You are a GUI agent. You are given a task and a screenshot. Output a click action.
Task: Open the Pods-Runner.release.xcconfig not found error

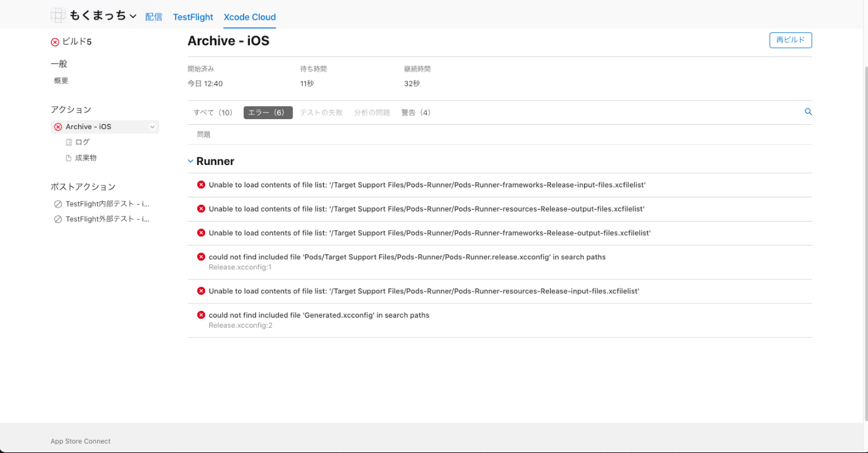tap(407, 257)
